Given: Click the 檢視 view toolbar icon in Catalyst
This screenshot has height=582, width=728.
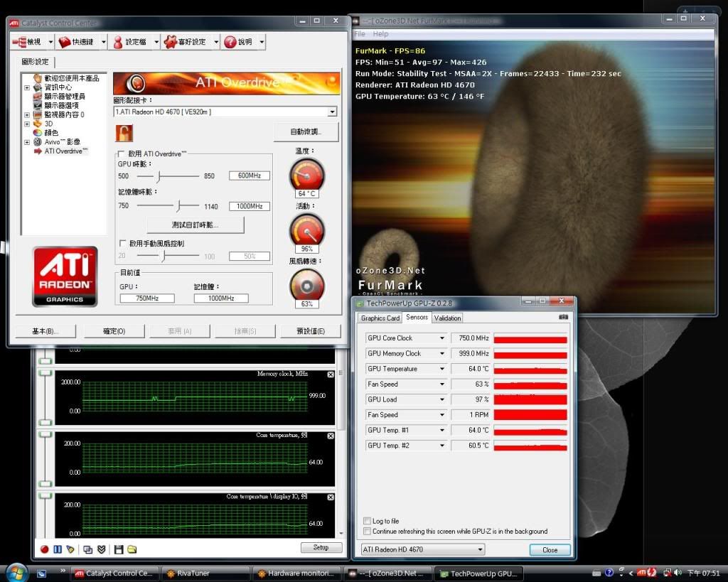Looking at the screenshot, I should click(19, 42).
